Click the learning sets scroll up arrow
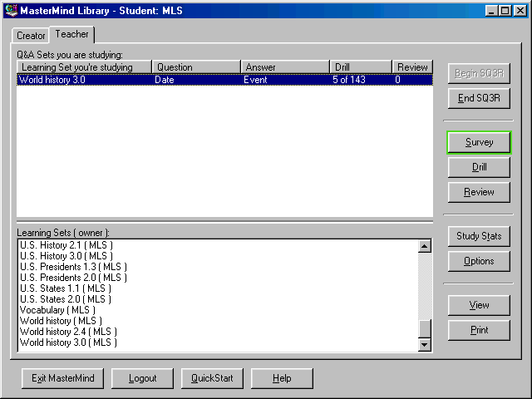 click(x=424, y=246)
